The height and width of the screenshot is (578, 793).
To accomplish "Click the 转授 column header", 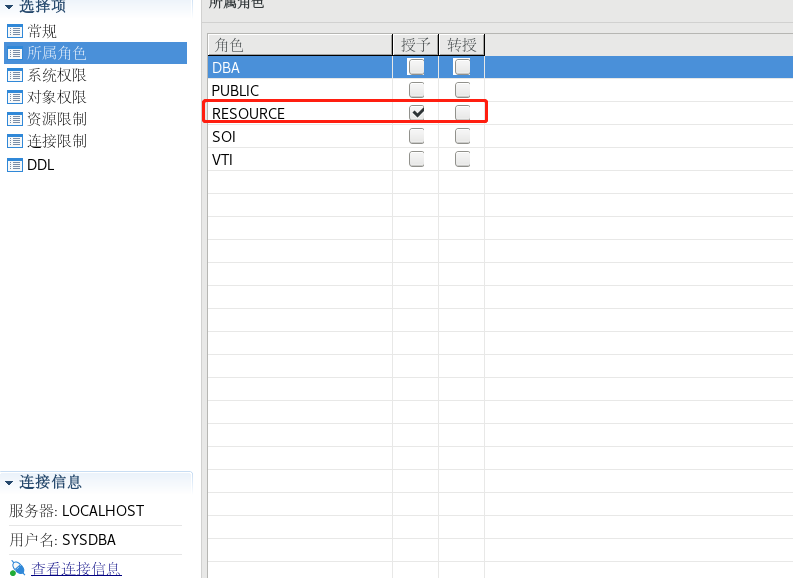I will tap(462, 45).
